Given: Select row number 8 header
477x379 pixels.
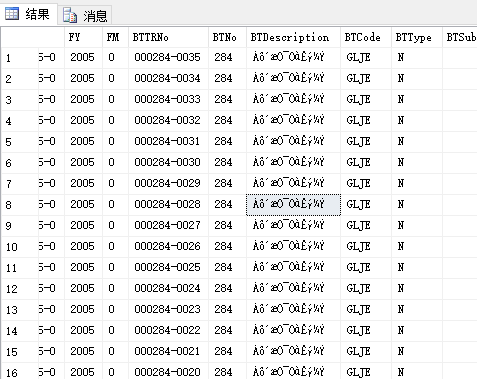Looking at the screenshot, I should click(20, 205).
